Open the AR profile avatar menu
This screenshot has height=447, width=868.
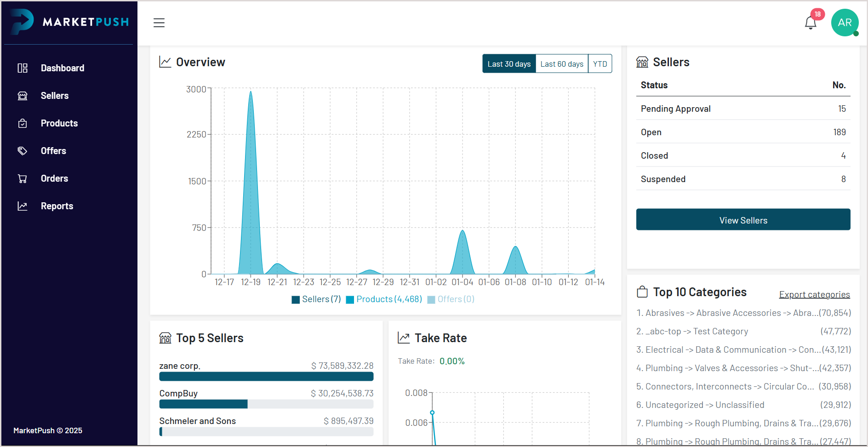coord(845,22)
